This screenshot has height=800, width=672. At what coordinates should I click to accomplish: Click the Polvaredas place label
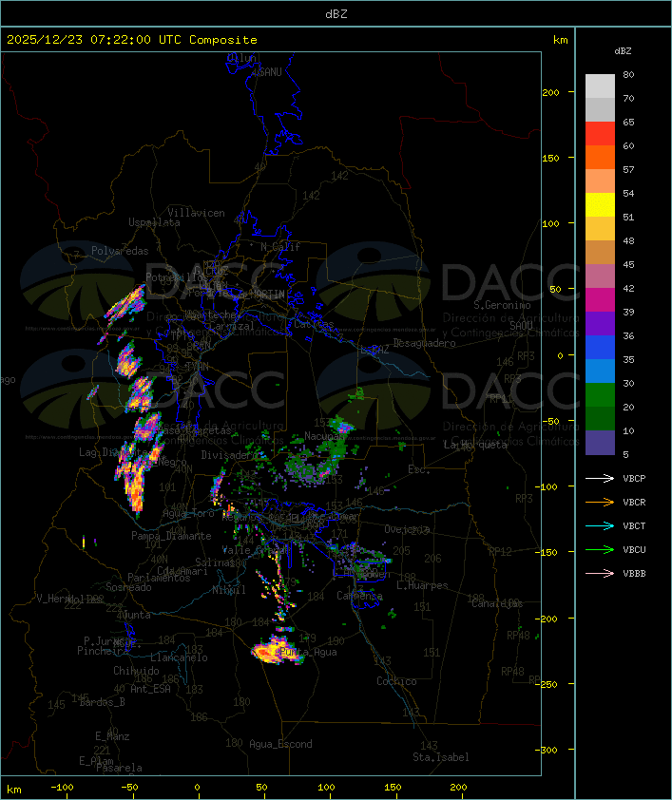120,251
